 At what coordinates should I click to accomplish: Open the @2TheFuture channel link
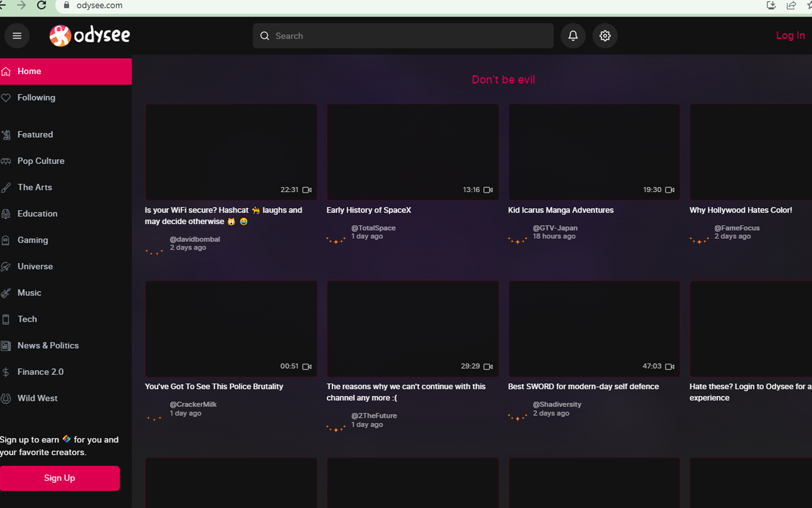click(374, 415)
